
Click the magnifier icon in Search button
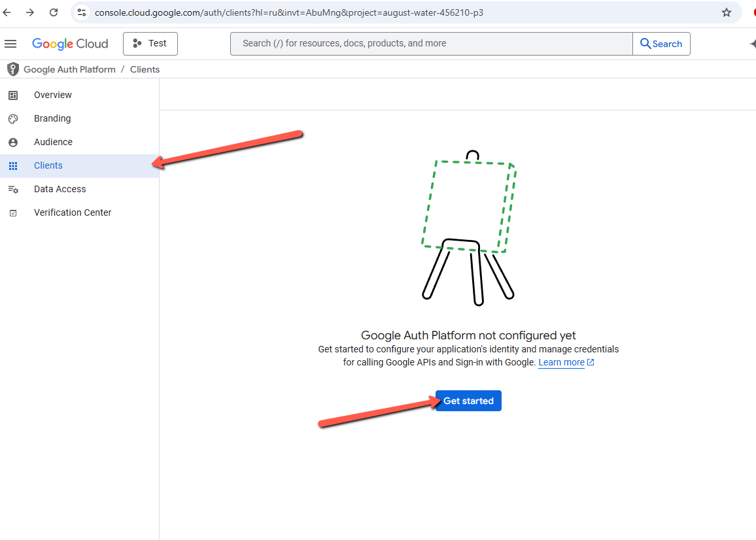645,43
